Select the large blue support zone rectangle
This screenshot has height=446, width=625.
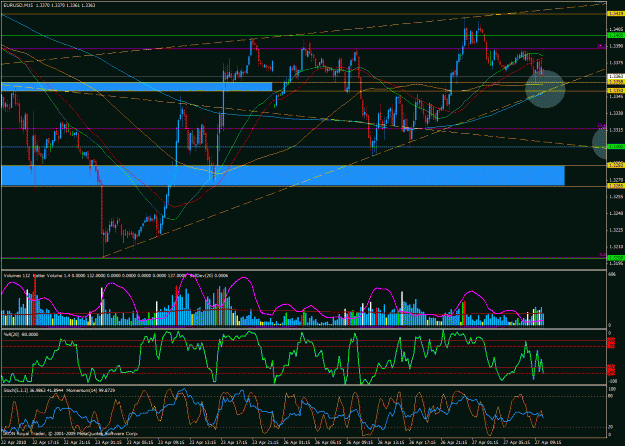coord(283,176)
